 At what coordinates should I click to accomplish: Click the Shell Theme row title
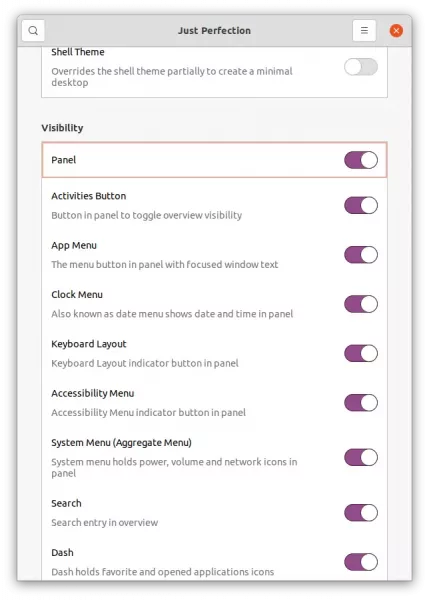[x=78, y=52]
